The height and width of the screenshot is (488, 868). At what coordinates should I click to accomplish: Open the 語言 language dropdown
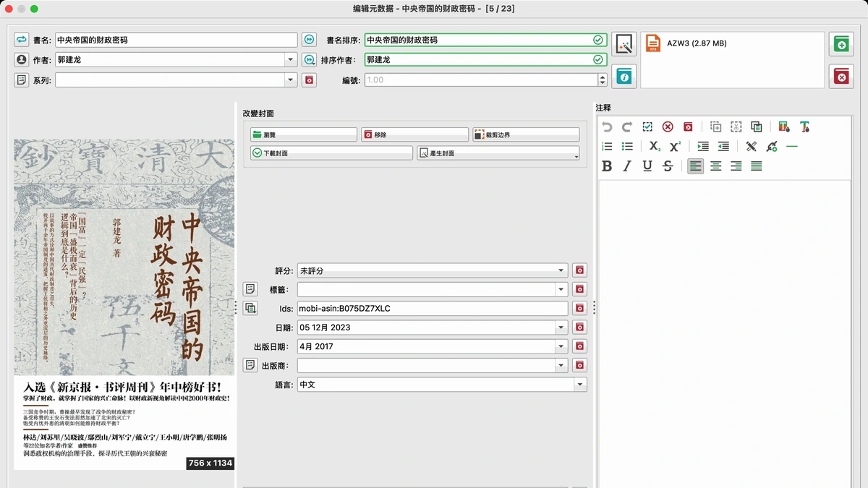coord(580,385)
